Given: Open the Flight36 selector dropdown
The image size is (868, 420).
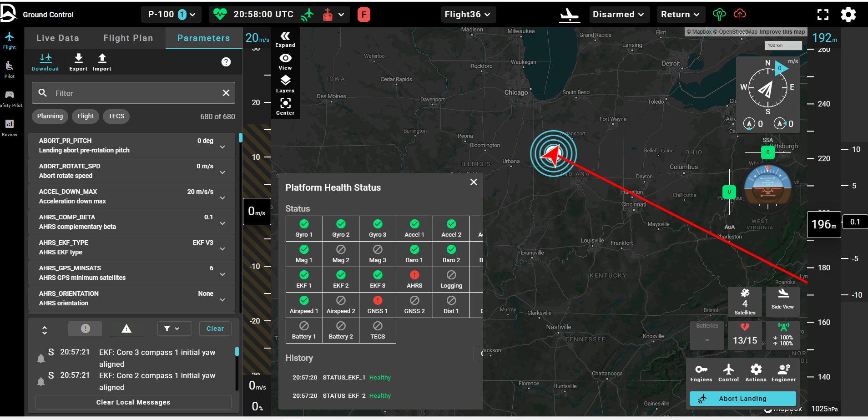Looking at the screenshot, I should [468, 15].
